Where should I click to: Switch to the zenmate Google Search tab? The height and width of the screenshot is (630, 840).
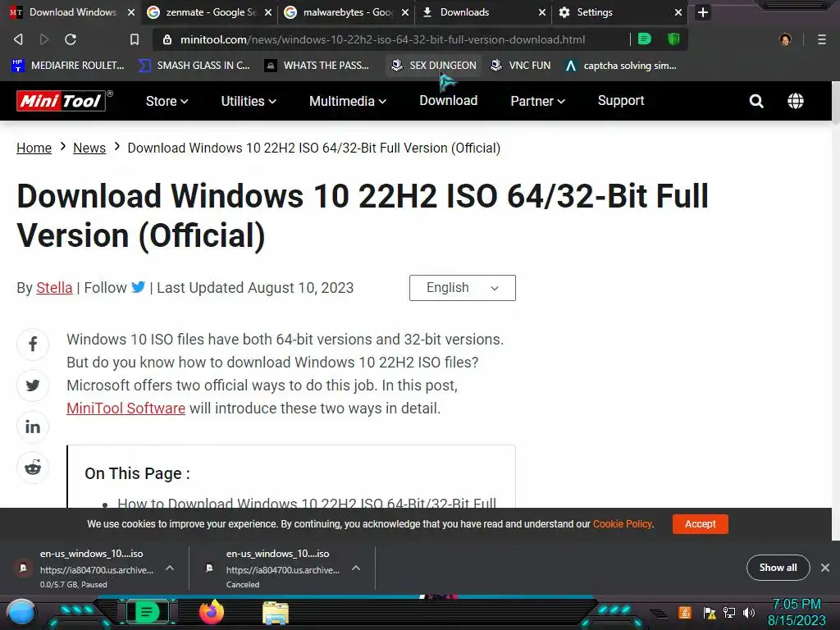[x=210, y=12]
